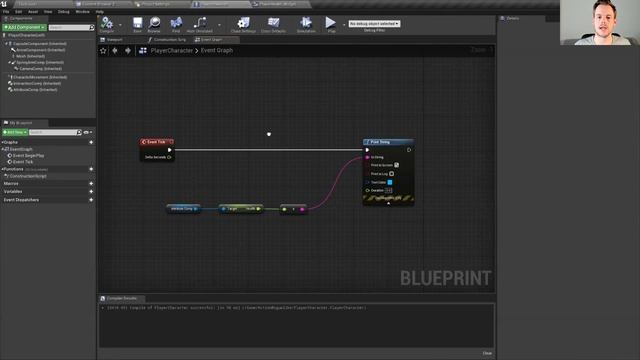Add new variable with plus icon
Image resolution: width=640 pixels, height=360 pixels.
click(91, 191)
